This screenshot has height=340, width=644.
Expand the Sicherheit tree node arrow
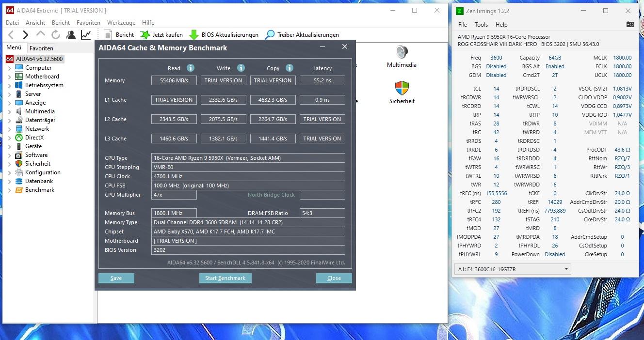(10, 164)
